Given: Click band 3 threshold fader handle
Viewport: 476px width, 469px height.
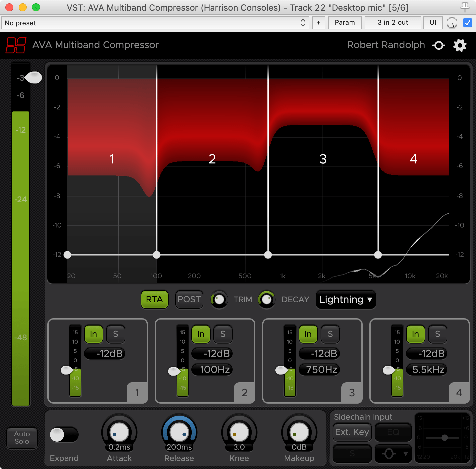Looking at the screenshot, I should pos(282,370).
